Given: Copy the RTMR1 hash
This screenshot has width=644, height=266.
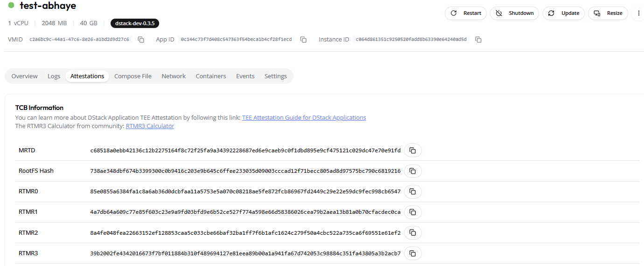Looking at the screenshot, I should (413, 212).
